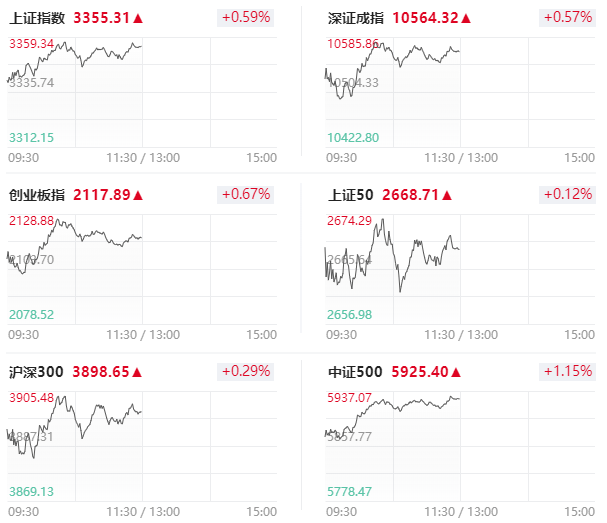Click the 中证500 price value 5925.40
This screenshot has height=523, width=607.
coord(420,372)
